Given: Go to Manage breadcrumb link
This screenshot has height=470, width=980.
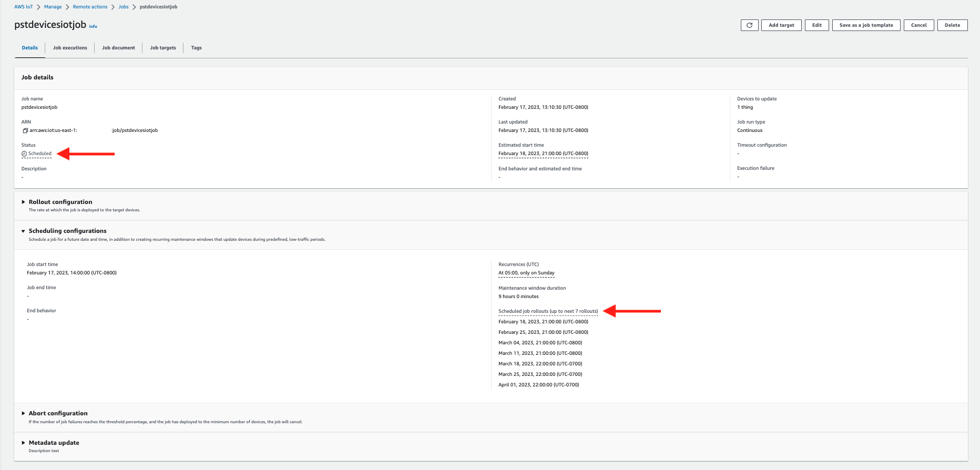Looking at the screenshot, I should click(x=53, y=7).
